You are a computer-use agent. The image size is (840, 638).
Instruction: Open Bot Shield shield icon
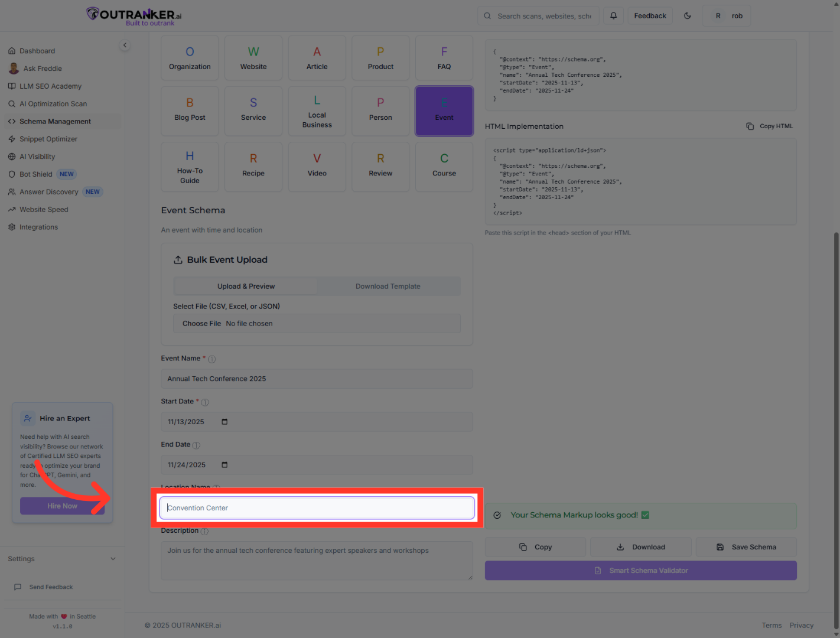click(x=12, y=174)
